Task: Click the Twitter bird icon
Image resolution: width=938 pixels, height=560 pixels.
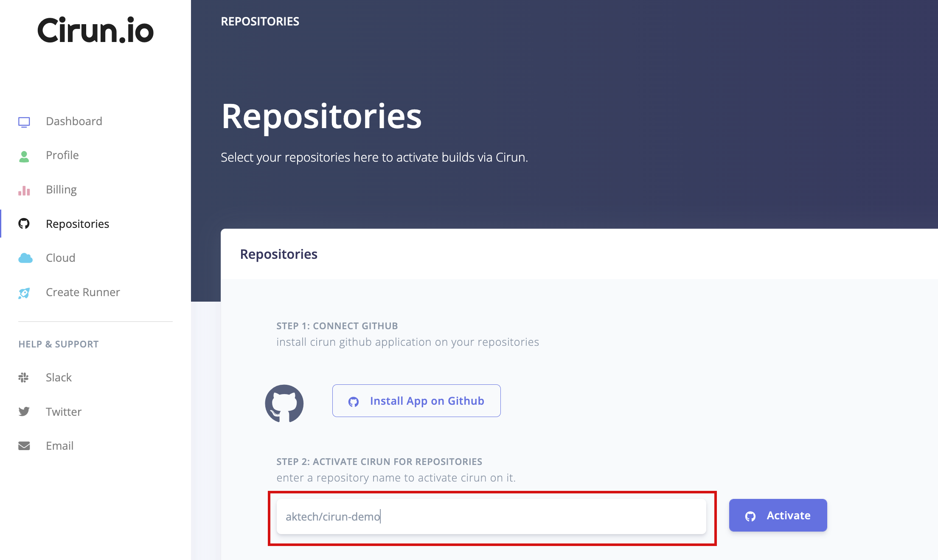Action: (24, 412)
